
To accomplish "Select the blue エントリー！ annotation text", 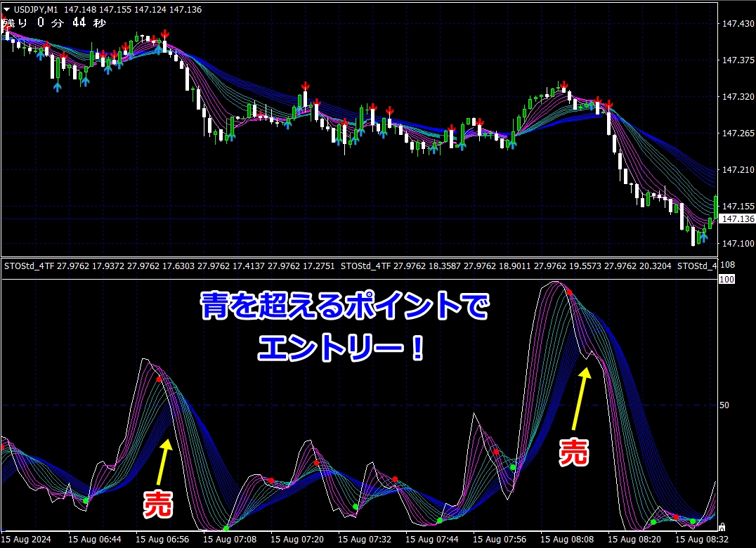I will pos(341,348).
